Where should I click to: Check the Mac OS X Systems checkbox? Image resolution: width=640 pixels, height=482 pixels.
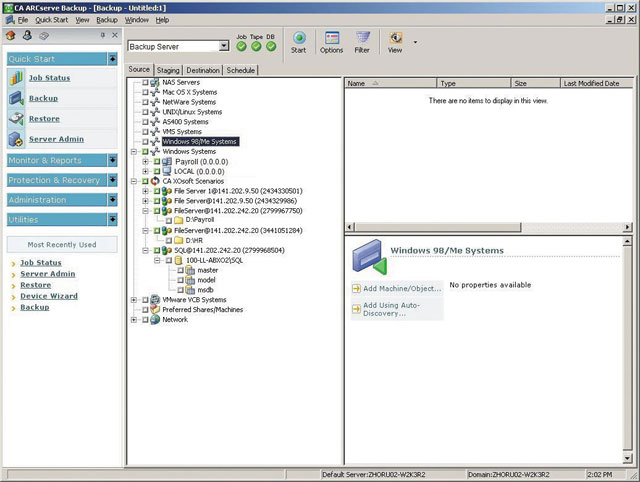click(x=145, y=92)
